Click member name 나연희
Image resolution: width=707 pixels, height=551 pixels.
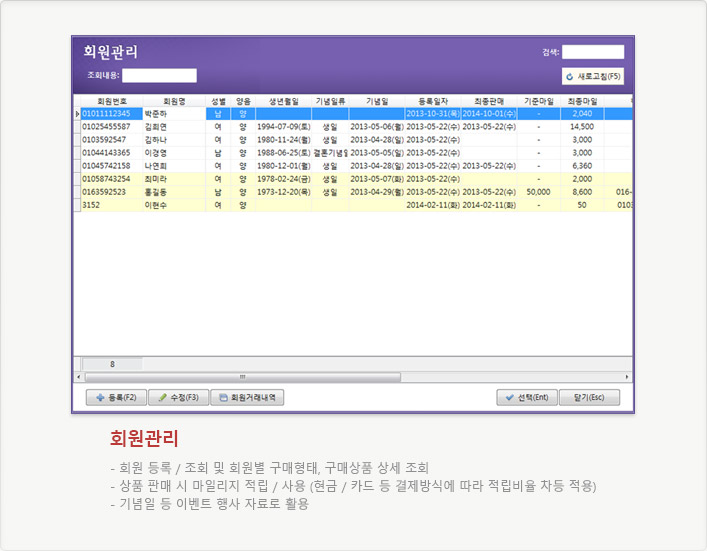174,166
